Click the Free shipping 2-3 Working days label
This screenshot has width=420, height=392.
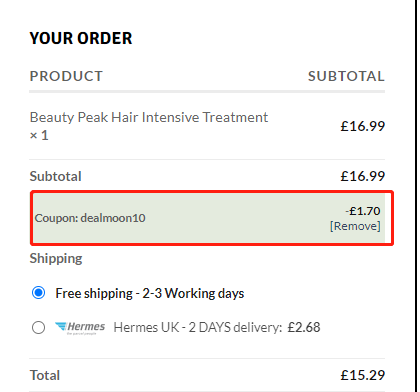coord(150,293)
